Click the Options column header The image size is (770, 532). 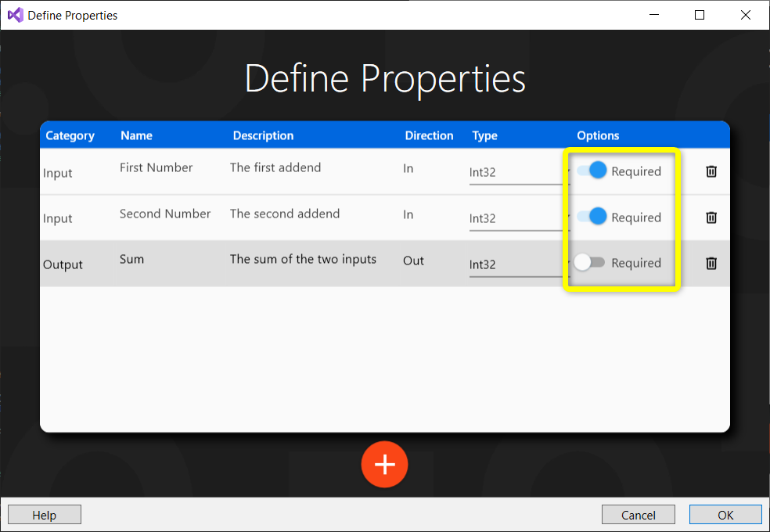(598, 135)
